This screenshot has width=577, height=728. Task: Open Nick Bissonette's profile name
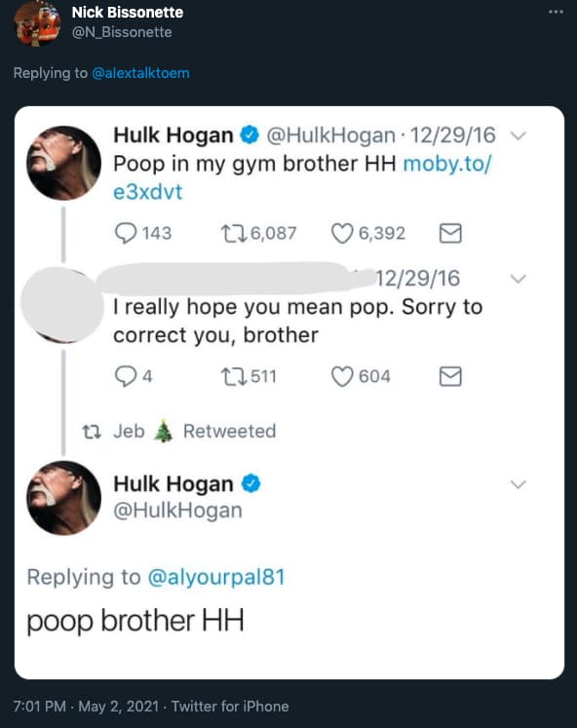127,13
